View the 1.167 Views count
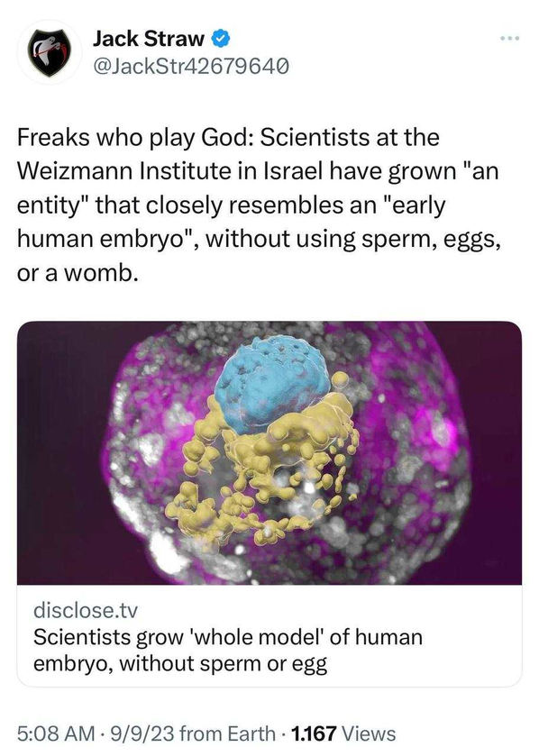The width and height of the screenshot is (539, 756). [343, 733]
